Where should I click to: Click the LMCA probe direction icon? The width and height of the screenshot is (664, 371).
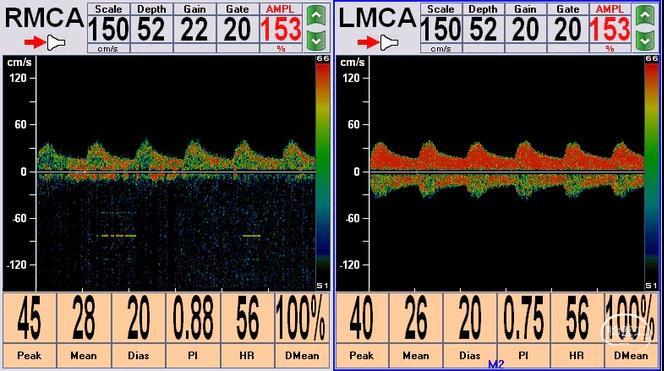coord(389,42)
